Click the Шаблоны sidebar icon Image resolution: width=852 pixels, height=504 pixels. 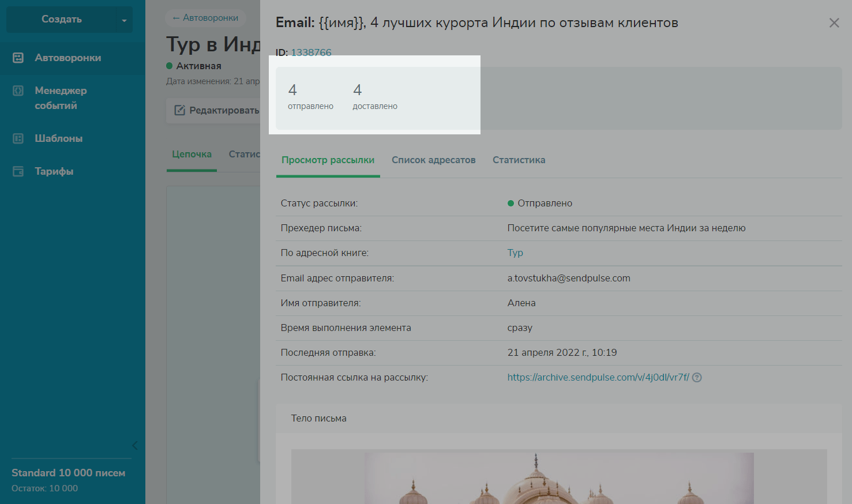(18, 138)
